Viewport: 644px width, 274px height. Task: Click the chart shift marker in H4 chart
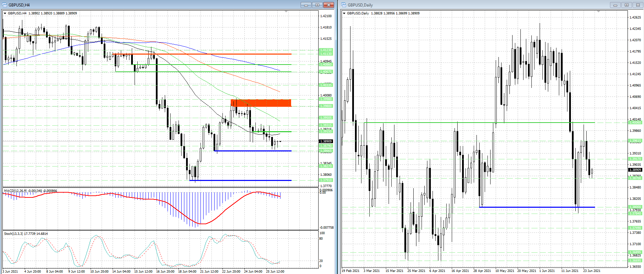click(286, 12)
